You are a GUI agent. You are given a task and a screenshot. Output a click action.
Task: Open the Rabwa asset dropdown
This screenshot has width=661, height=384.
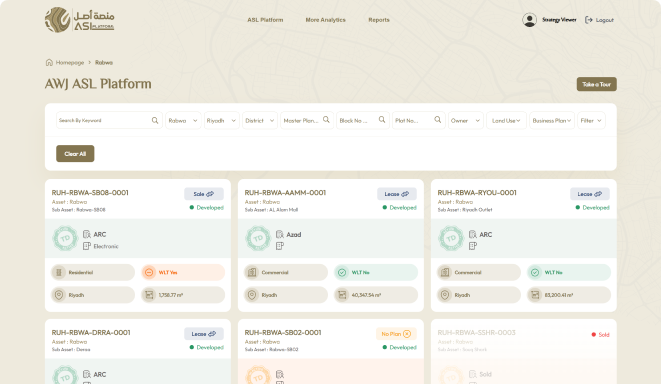pyautogui.click(x=183, y=121)
